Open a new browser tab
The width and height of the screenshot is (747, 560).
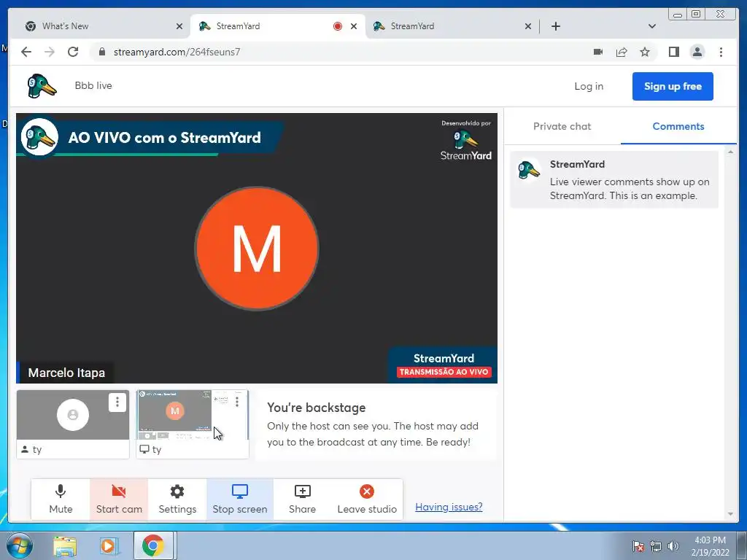(x=555, y=26)
